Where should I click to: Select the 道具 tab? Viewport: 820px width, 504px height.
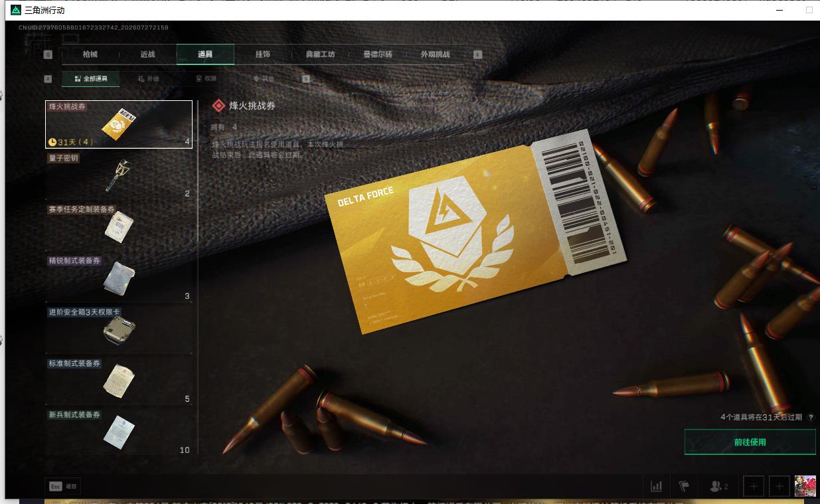pos(205,54)
